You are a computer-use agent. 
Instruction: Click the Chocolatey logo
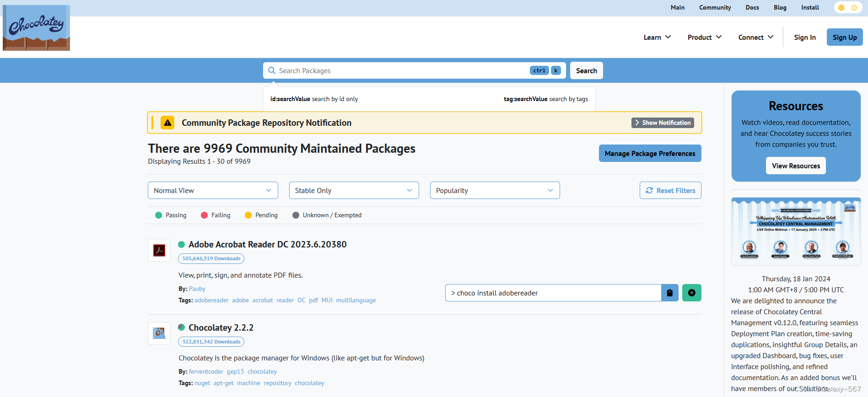pyautogui.click(x=36, y=27)
